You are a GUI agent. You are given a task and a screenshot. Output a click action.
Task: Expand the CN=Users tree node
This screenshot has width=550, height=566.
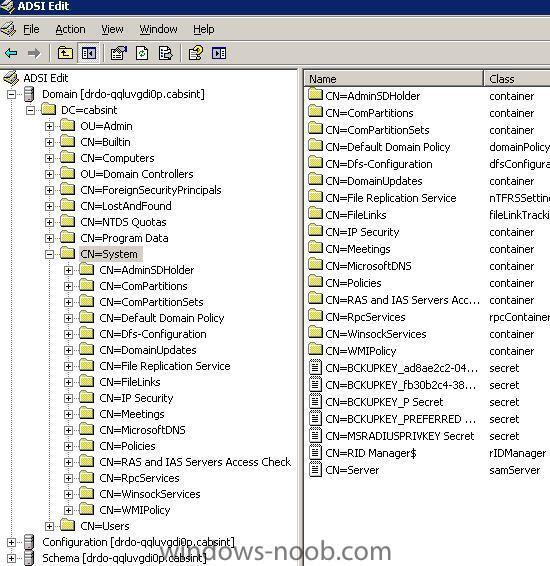tap(49, 526)
